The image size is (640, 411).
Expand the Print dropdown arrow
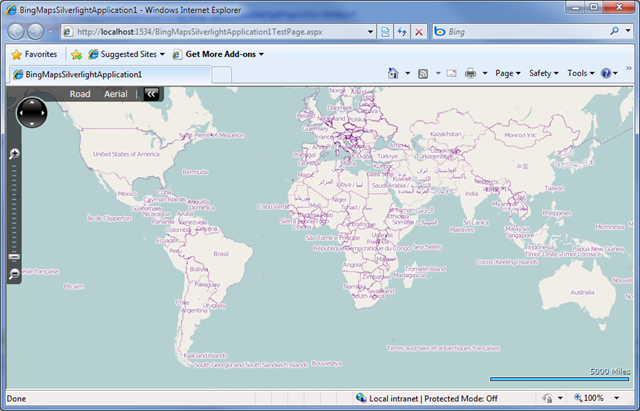[x=485, y=73]
